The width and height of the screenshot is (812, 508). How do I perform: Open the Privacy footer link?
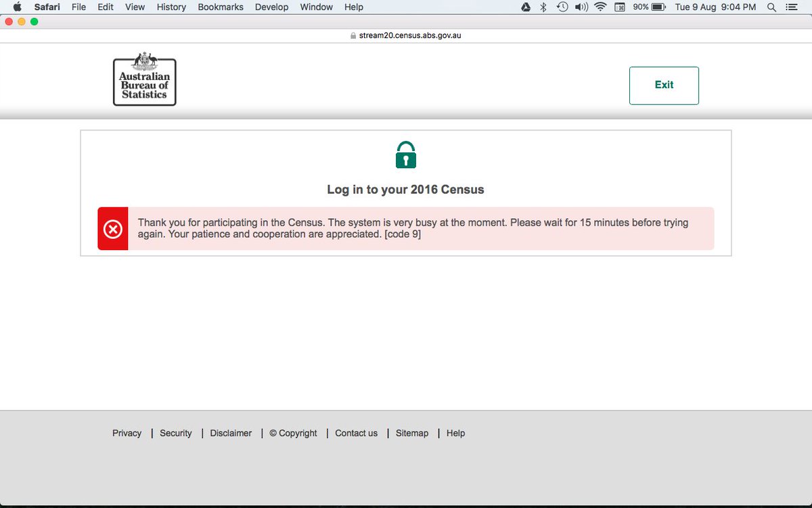(x=127, y=433)
